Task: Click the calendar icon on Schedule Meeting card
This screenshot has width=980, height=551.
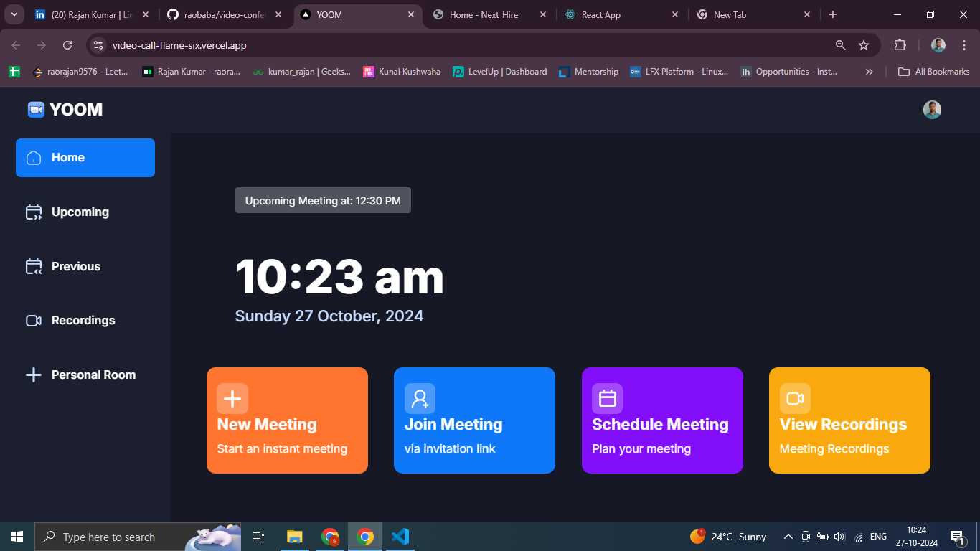Action: coord(607,399)
